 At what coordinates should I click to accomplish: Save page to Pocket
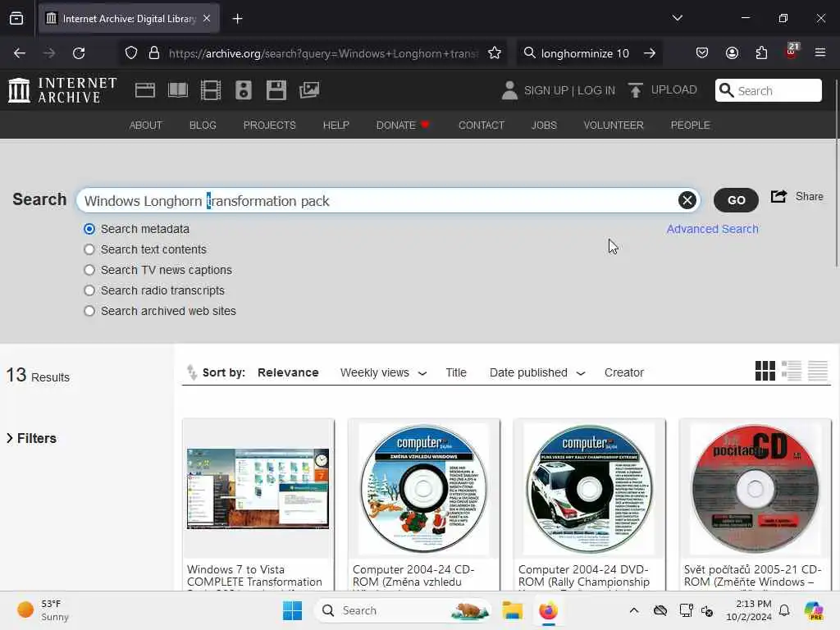[x=702, y=53]
